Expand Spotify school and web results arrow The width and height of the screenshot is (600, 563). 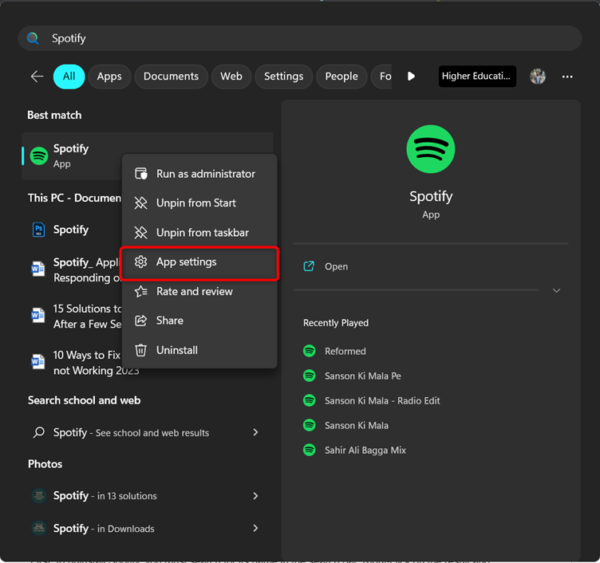[256, 433]
